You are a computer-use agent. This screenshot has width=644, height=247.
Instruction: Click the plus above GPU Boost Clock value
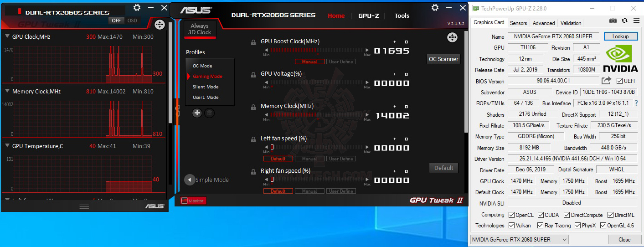(x=395, y=41)
